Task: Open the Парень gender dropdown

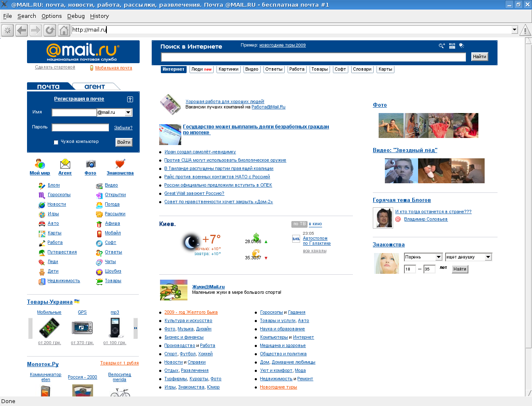Action: coord(438,257)
